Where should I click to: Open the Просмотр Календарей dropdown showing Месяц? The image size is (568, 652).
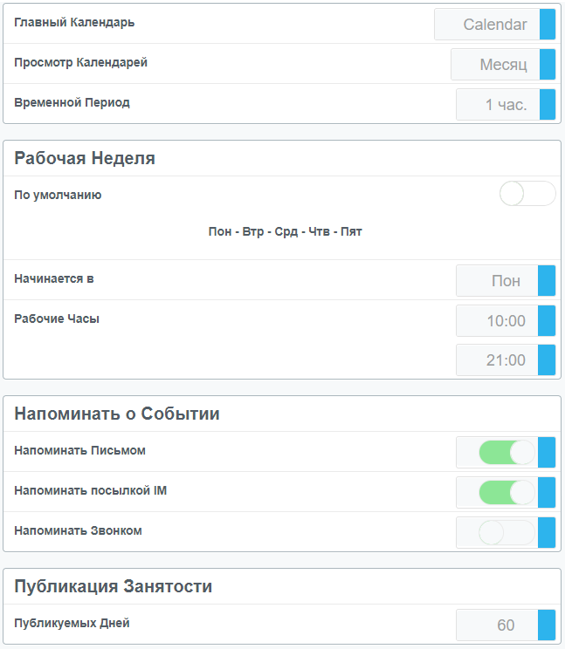pyautogui.click(x=495, y=64)
